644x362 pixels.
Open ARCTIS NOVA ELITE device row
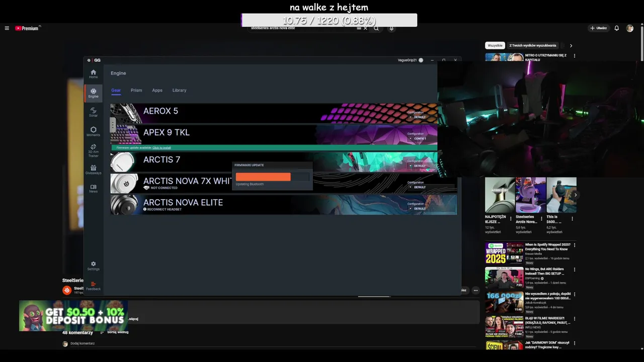coord(284,205)
